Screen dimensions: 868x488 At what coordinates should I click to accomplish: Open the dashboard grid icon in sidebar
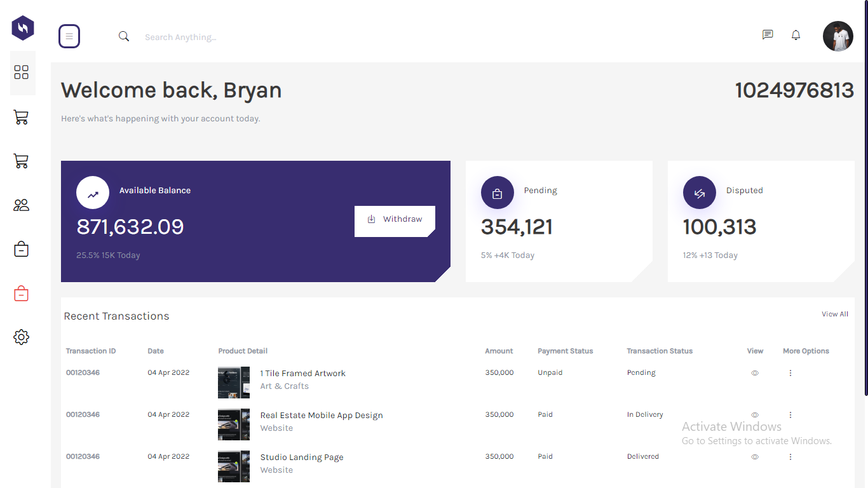[22, 72]
